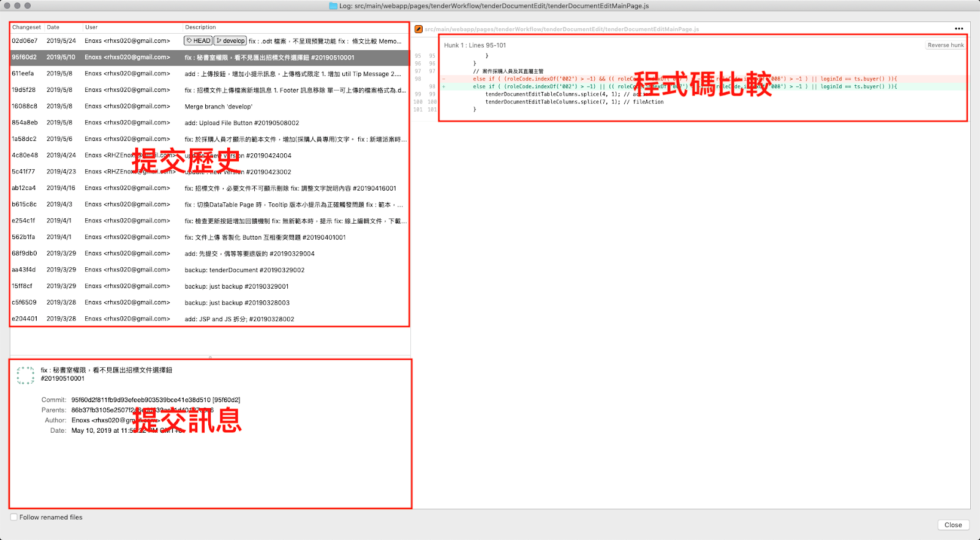Select commit row e254c1f

tap(209, 221)
